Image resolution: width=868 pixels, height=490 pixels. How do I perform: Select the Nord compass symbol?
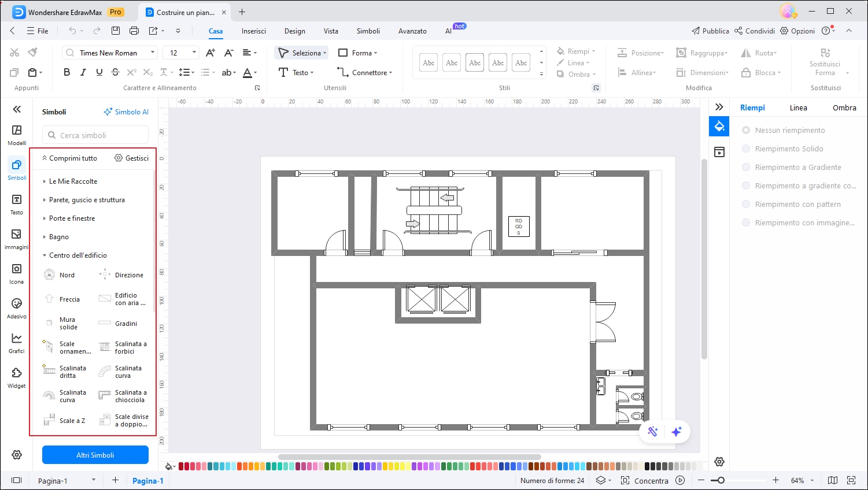[x=50, y=275]
